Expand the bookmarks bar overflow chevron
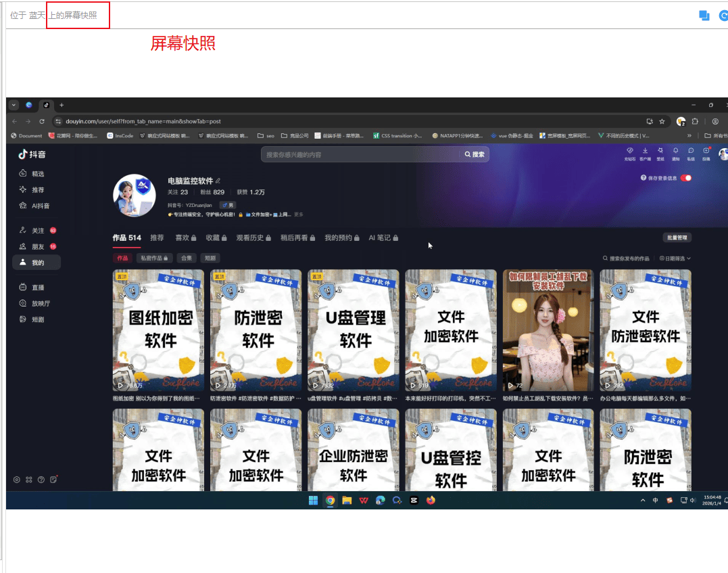 click(x=689, y=135)
